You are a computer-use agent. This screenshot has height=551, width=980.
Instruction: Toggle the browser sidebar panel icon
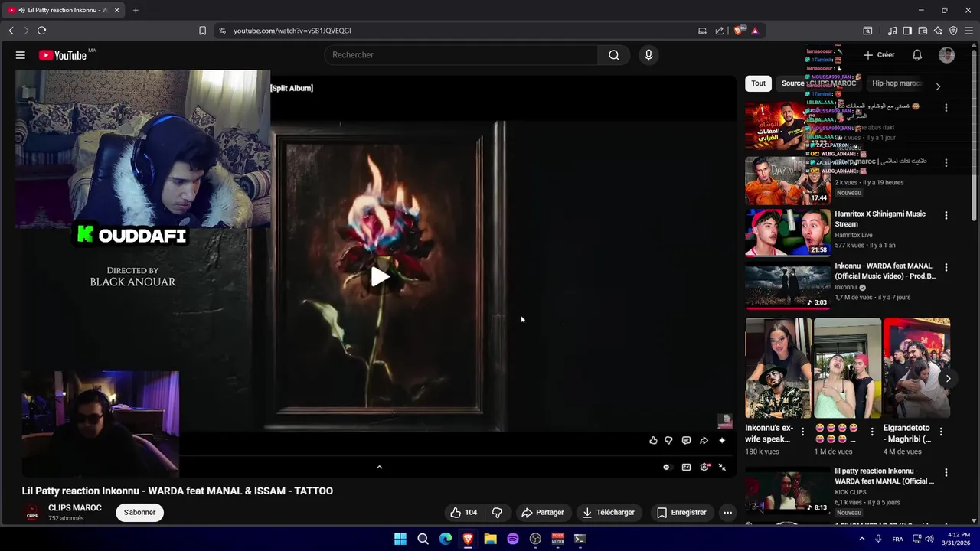tap(907, 31)
